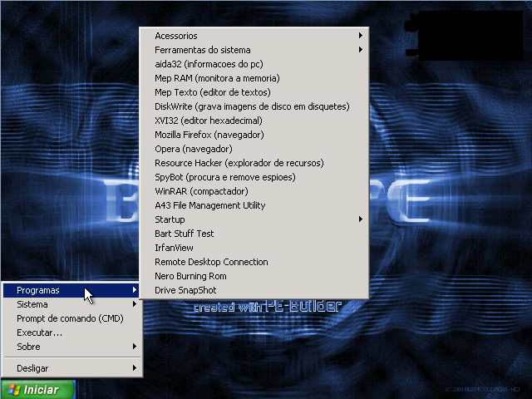
Task: Open XVI32 hexadecimal editor
Action: 254,121
